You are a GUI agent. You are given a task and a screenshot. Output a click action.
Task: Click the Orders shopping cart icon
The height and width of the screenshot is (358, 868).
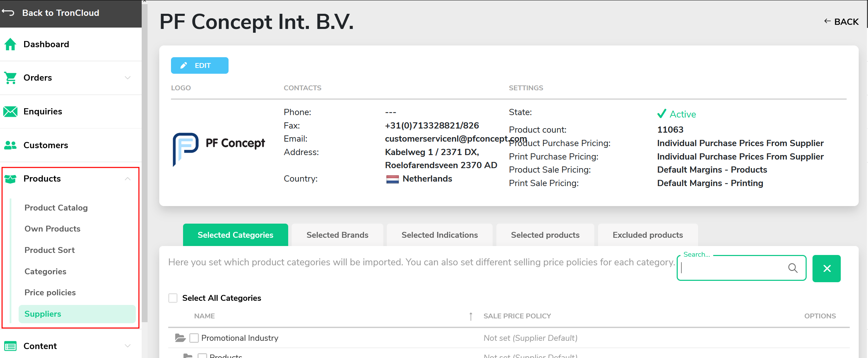(10, 78)
